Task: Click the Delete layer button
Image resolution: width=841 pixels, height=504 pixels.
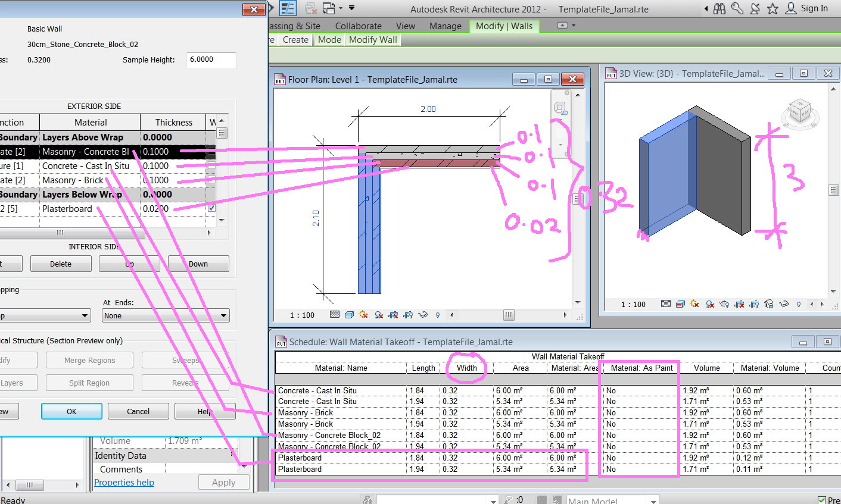Action: point(61,264)
